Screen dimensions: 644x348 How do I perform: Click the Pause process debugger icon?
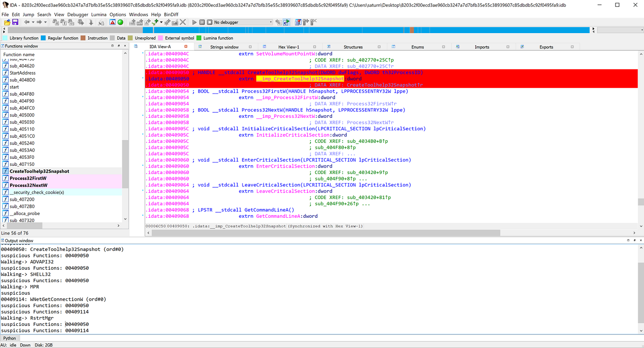point(202,22)
